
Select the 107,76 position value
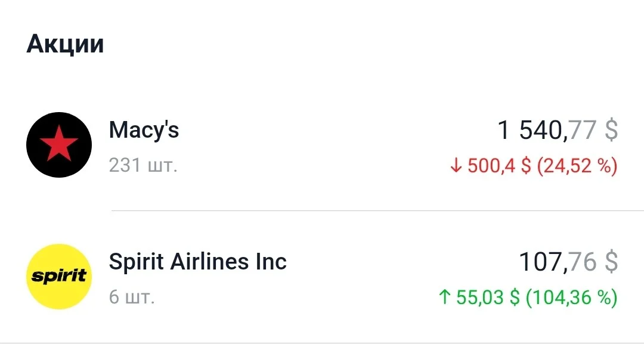click(558, 262)
